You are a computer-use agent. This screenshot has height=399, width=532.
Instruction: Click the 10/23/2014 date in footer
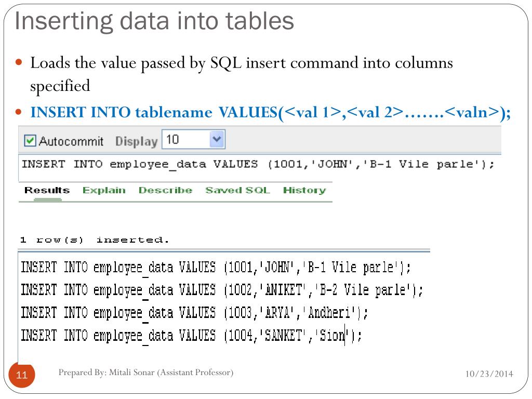coord(489,374)
